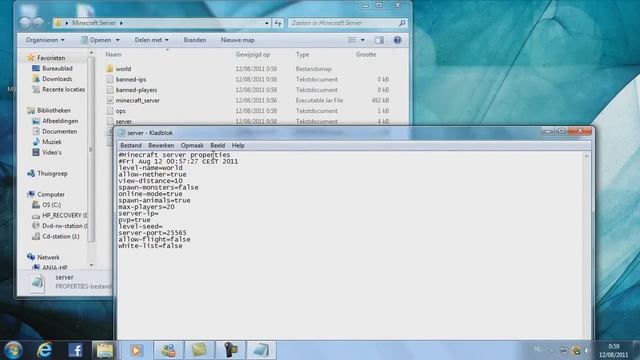Change the view with the view icon
Screen dimensions: 640x360
pyautogui.click(x=352, y=40)
